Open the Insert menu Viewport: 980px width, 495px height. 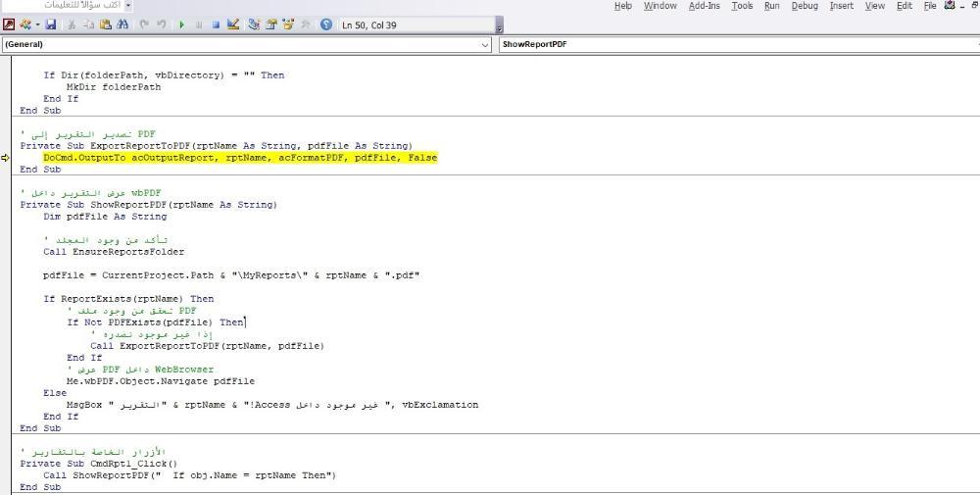[x=841, y=6]
